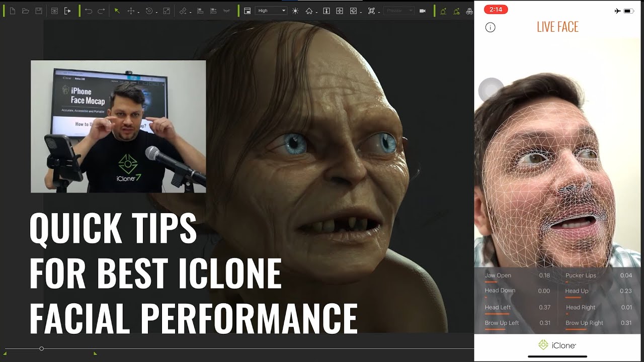
Task: Click the align objects icon
Action: tap(200, 11)
